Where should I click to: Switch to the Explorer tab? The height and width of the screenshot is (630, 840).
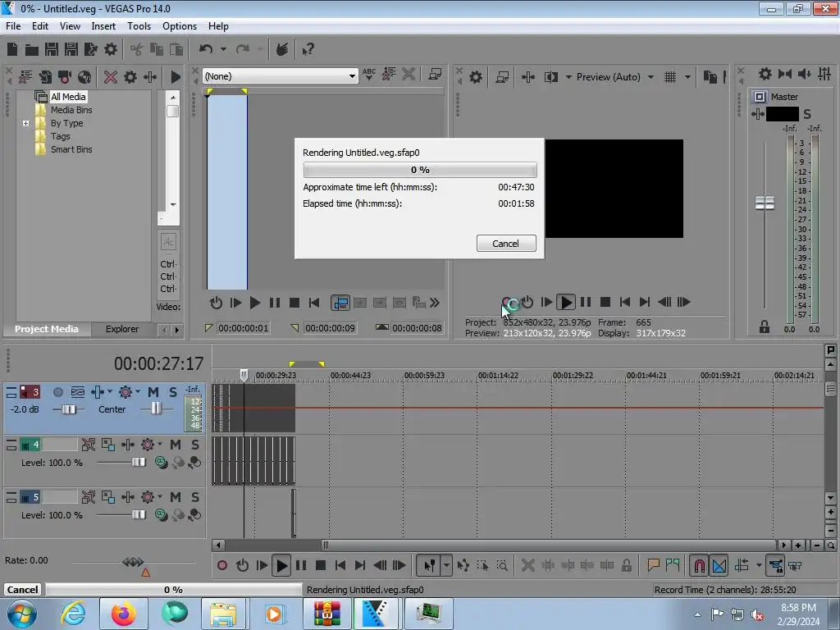(122, 329)
